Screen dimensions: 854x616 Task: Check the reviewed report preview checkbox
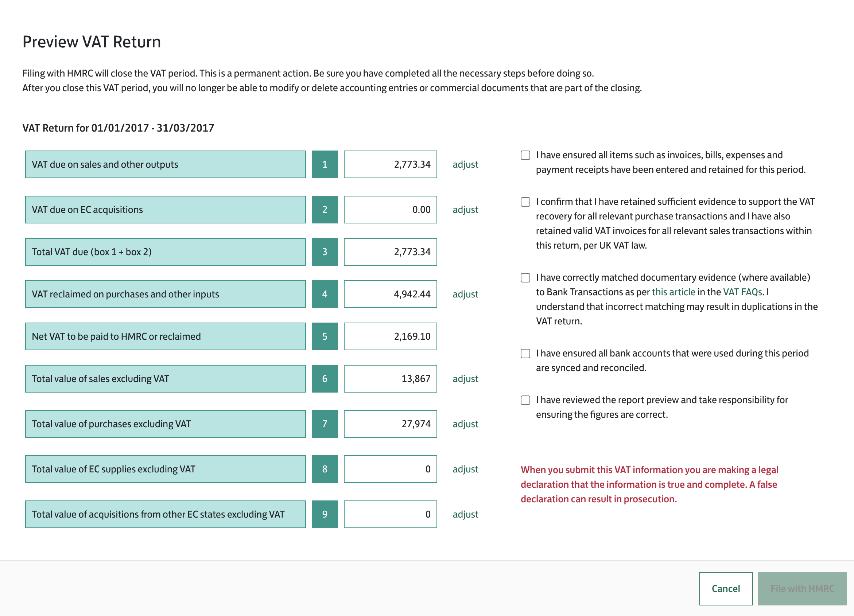[x=525, y=400]
